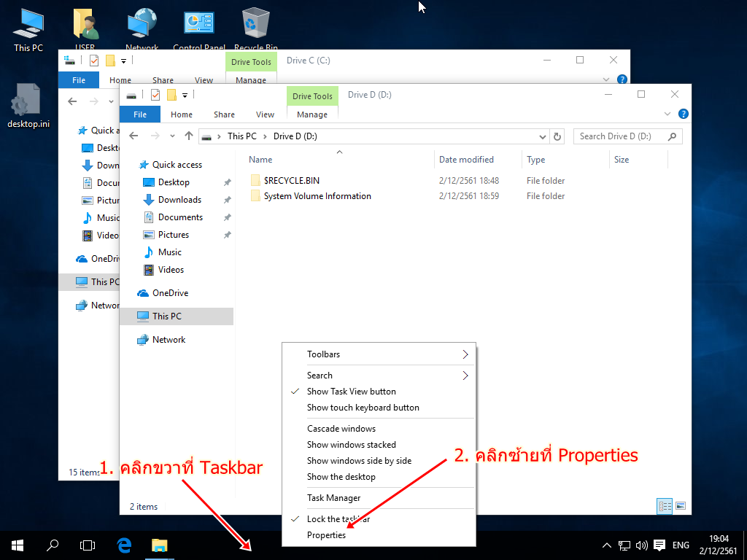Click the Refresh button beside address bar
Viewport: 747px width, 560px height.
coord(558,136)
